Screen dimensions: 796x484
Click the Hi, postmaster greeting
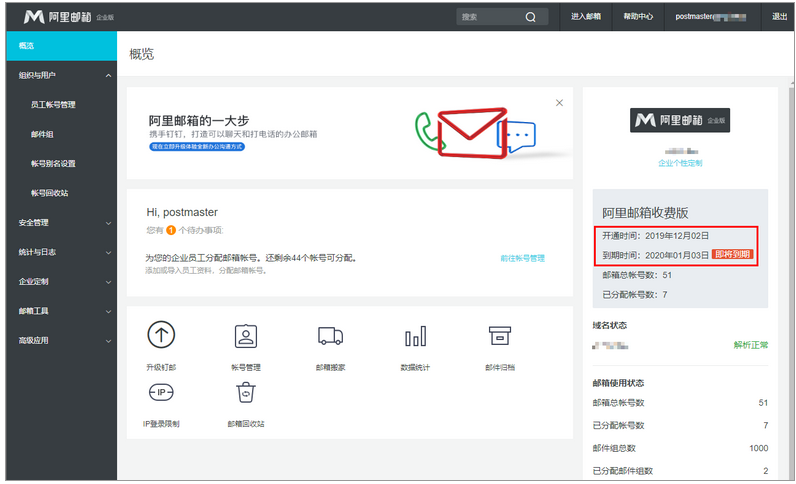(182, 212)
